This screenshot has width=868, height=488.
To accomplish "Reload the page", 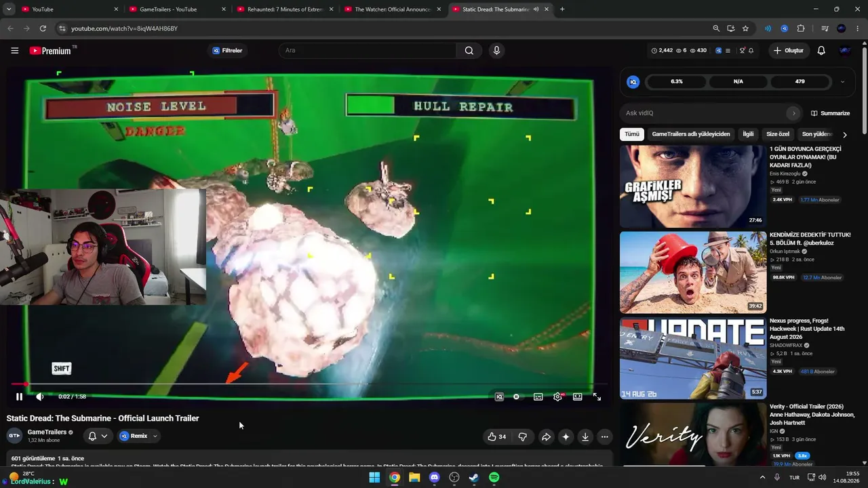I will pos(43,28).
